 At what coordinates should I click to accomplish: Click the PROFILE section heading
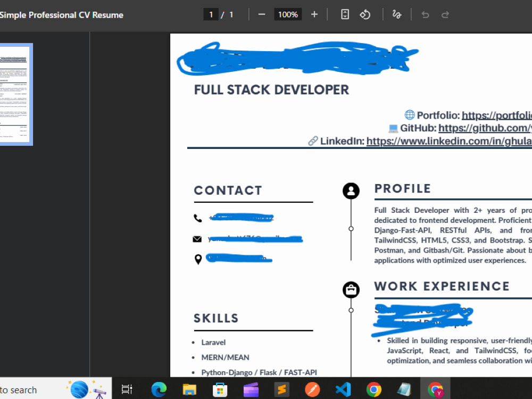click(x=403, y=189)
